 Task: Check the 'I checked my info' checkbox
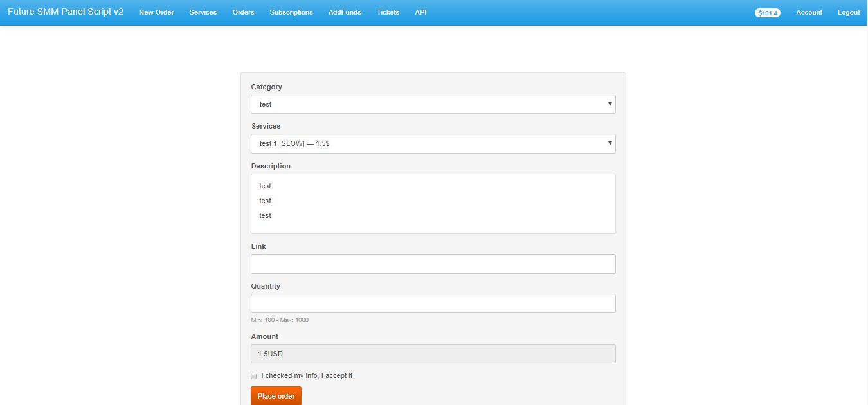(253, 376)
